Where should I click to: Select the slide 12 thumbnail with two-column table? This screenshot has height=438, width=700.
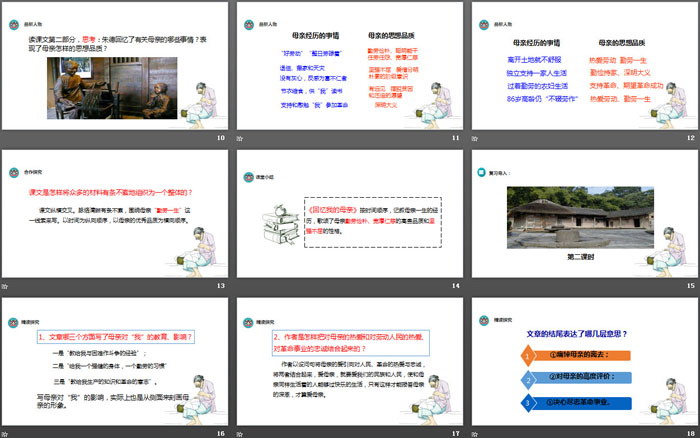click(x=586, y=64)
